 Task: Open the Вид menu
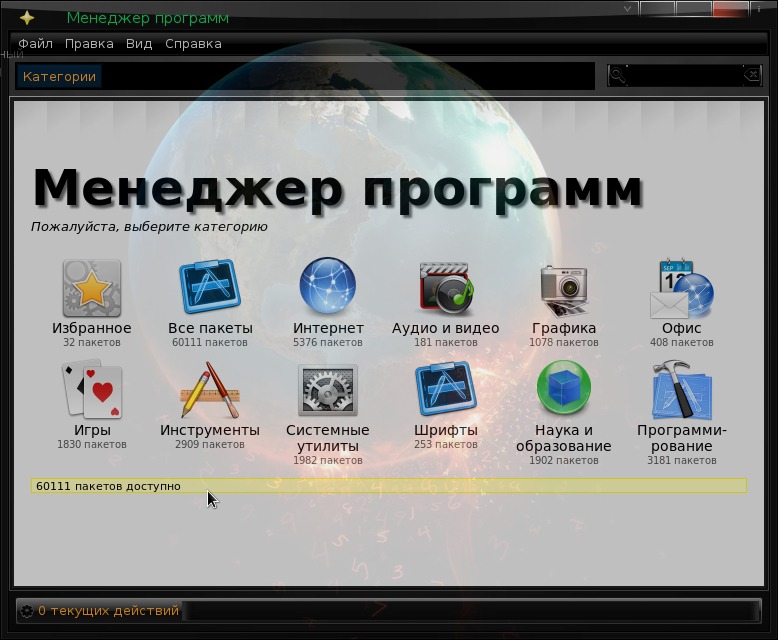coord(139,44)
